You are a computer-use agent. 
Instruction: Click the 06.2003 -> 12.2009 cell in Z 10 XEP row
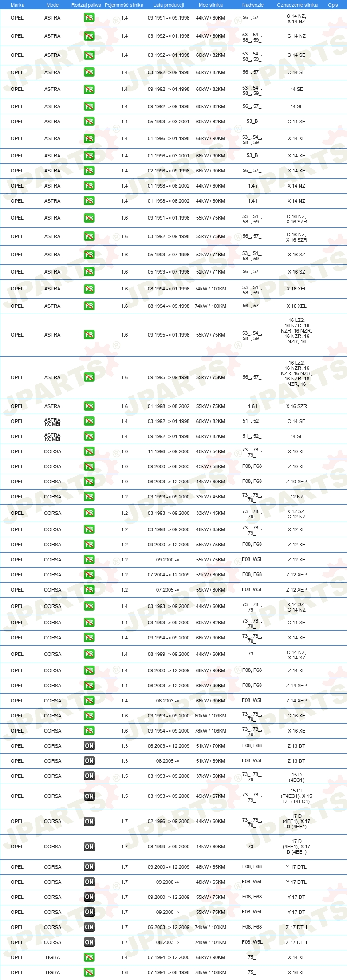tap(169, 482)
